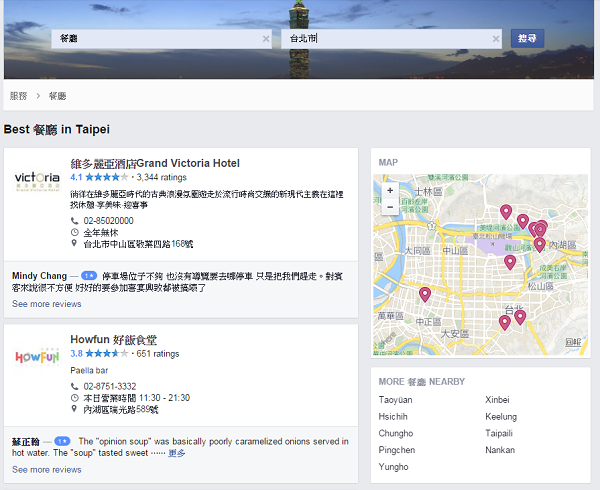Click the Best 餐廳 in Taipei heading
The image size is (600, 490).
tap(57, 129)
